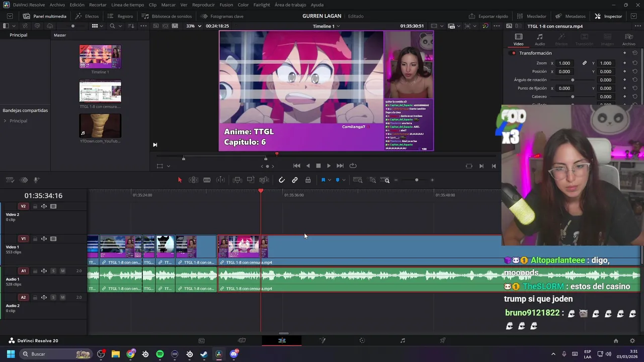This screenshot has height=362, width=644.
Task: Open the Mezclador panel
Action: 532,16
